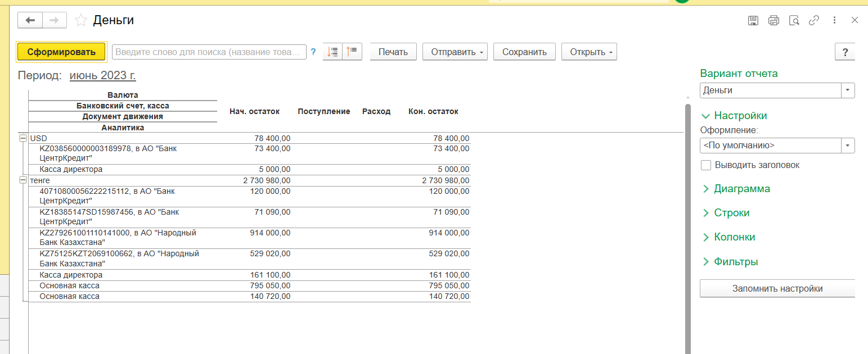Screen dimensions: 868x354
Task: Open print preview magnifier icon
Action: click(x=794, y=21)
